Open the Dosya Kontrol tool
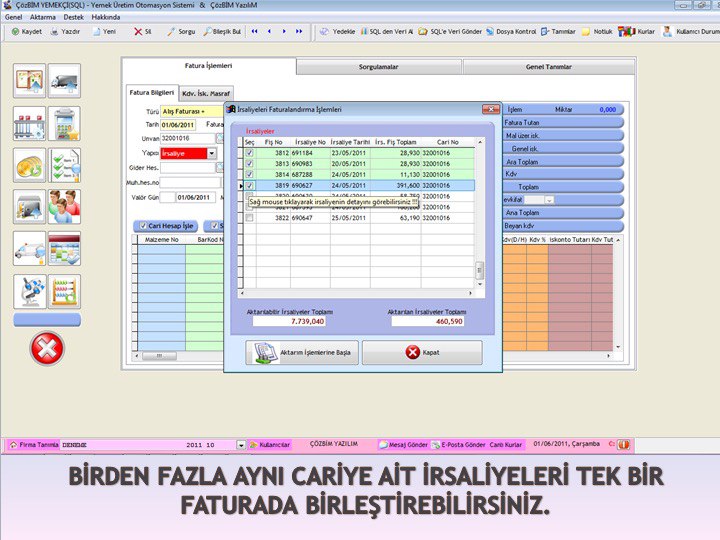 [511, 32]
